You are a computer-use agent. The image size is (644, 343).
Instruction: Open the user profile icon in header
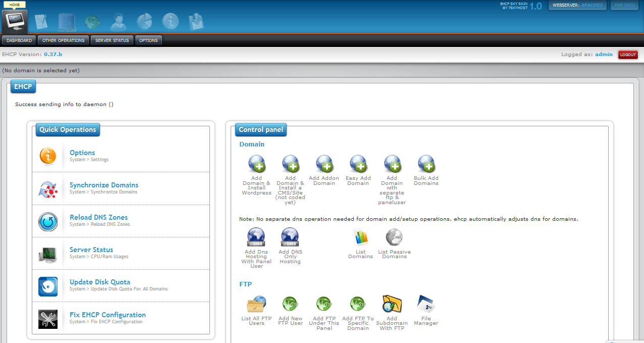point(119,21)
